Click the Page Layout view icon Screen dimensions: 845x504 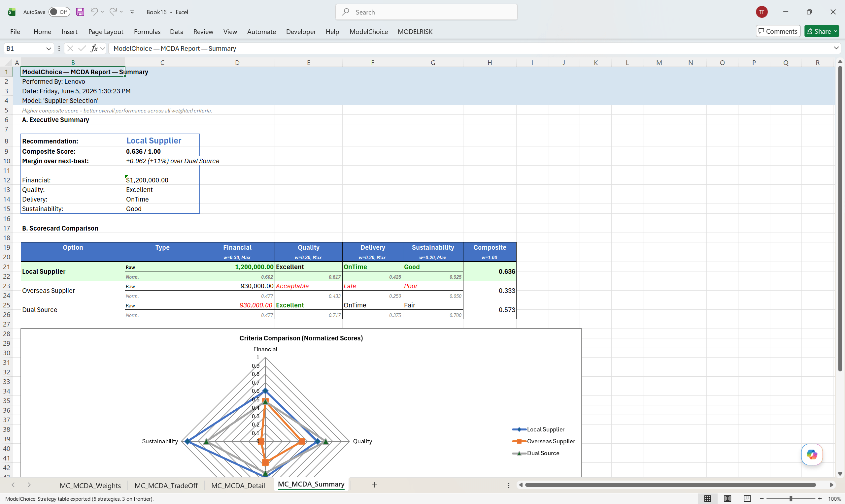(727, 499)
